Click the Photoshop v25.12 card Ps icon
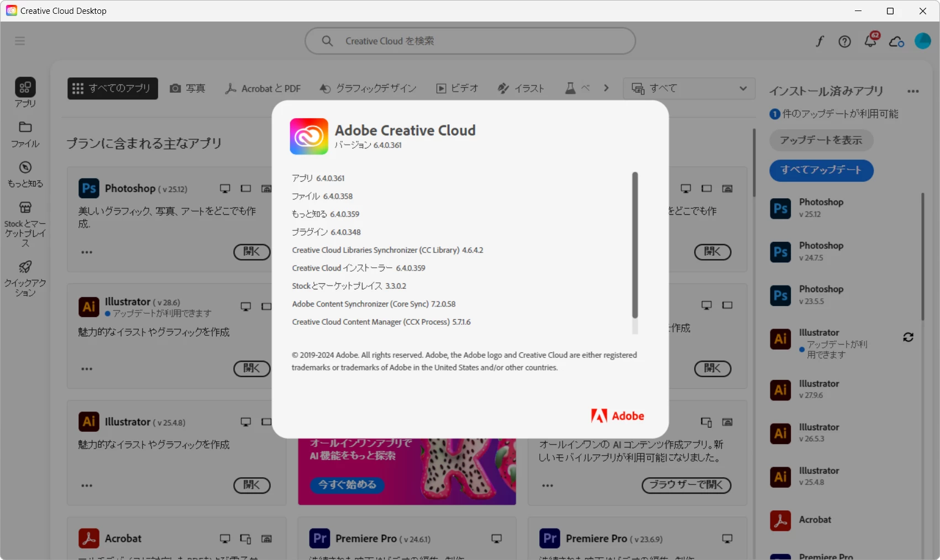940x560 pixels. pos(89,188)
